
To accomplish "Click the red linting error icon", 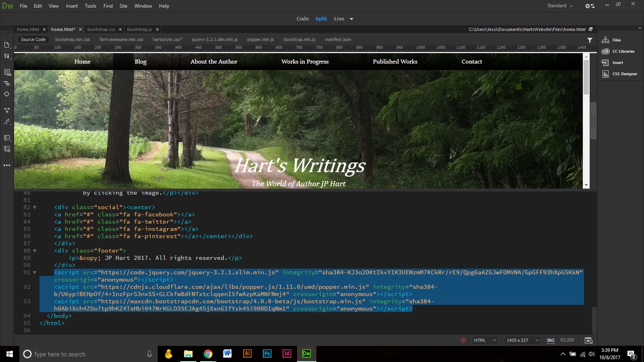I will [x=463, y=340].
